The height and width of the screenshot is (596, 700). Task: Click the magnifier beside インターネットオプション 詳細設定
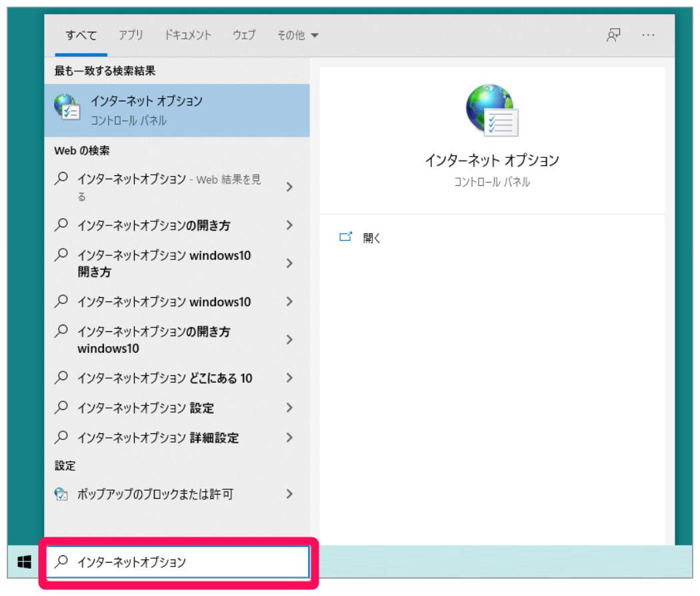coord(61,437)
